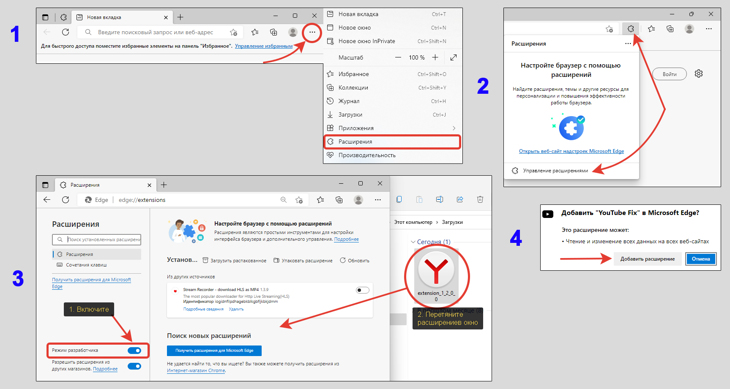The image size is (730, 389).
Task: Click 'Загрузить распакованное' button
Action: pyautogui.click(x=235, y=261)
